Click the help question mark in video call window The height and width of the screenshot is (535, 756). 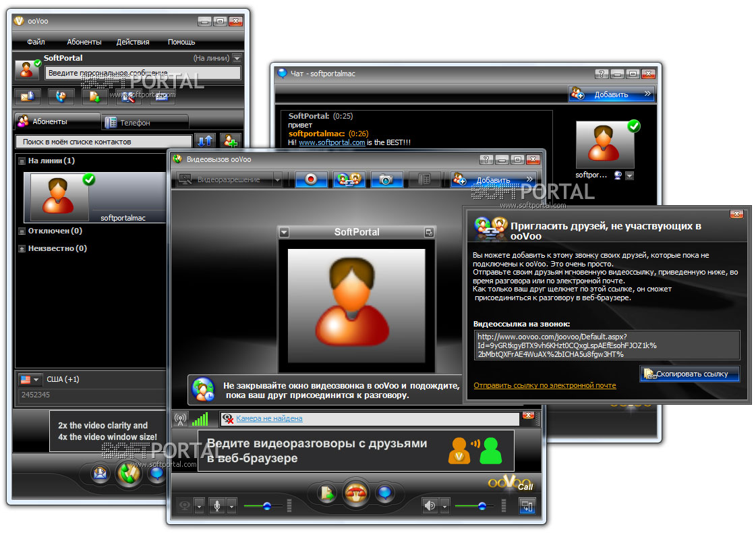[x=486, y=160]
